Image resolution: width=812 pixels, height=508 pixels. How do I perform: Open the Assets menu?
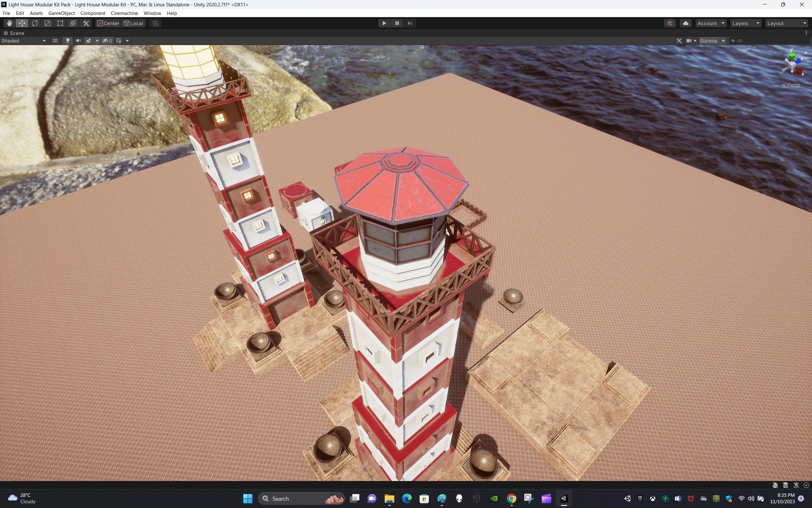pyautogui.click(x=36, y=13)
